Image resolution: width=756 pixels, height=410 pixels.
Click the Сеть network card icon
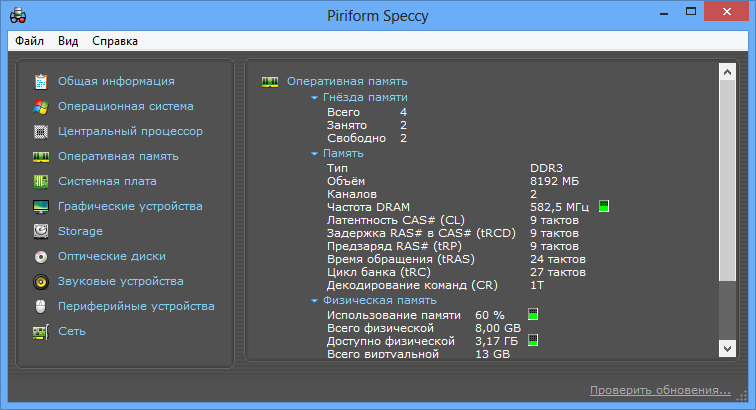coord(41,332)
